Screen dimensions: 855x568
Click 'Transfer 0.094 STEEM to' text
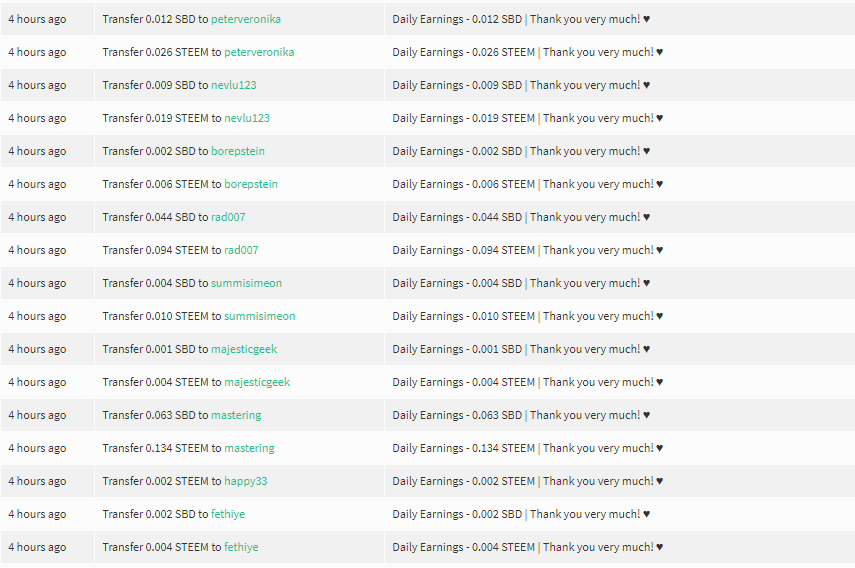[x=162, y=250]
